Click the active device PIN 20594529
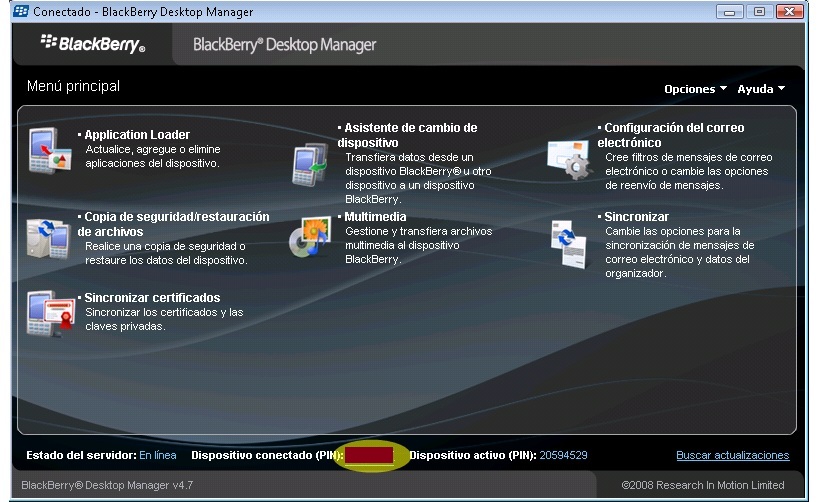The height and width of the screenshot is (502, 819). click(x=563, y=455)
